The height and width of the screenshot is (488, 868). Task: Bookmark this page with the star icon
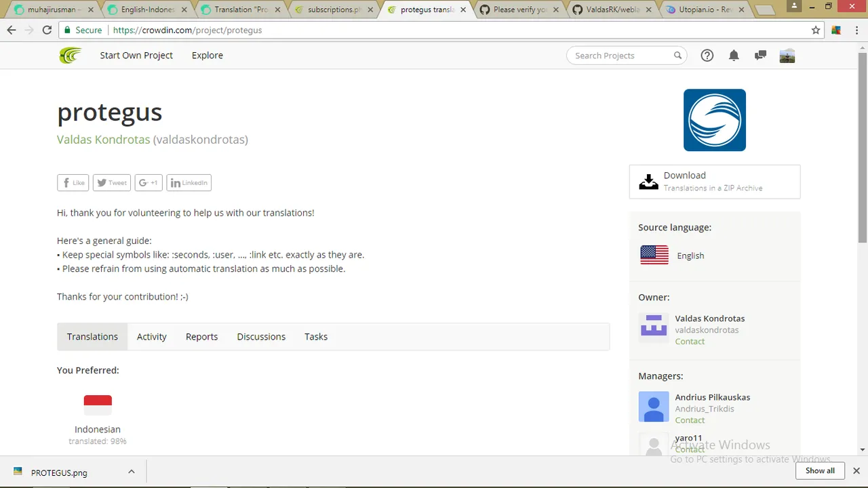[x=816, y=30]
